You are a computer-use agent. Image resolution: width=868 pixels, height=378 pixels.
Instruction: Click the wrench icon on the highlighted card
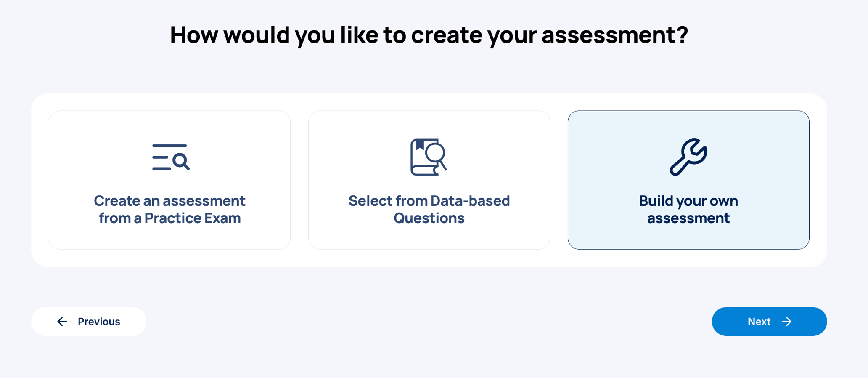click(x=688, y=157)
